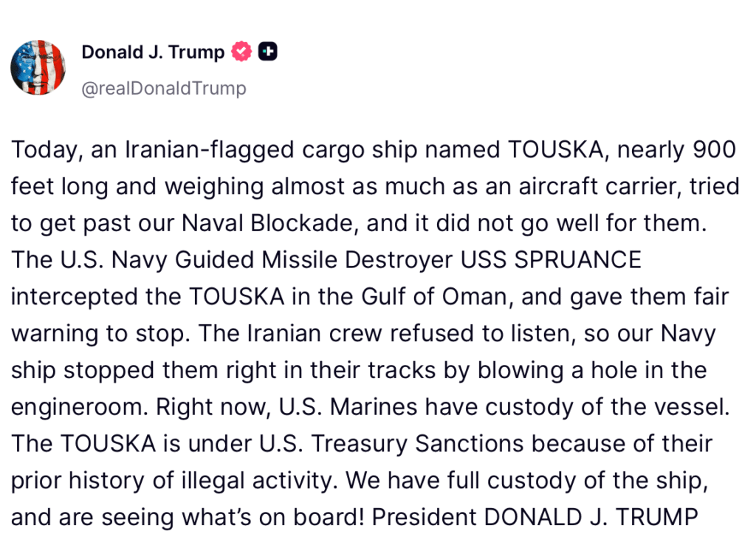Image resolution: width=756 pixels, height=537 pixels.
Task: Select the first line of the post
Action: click(x=373, y=149)
